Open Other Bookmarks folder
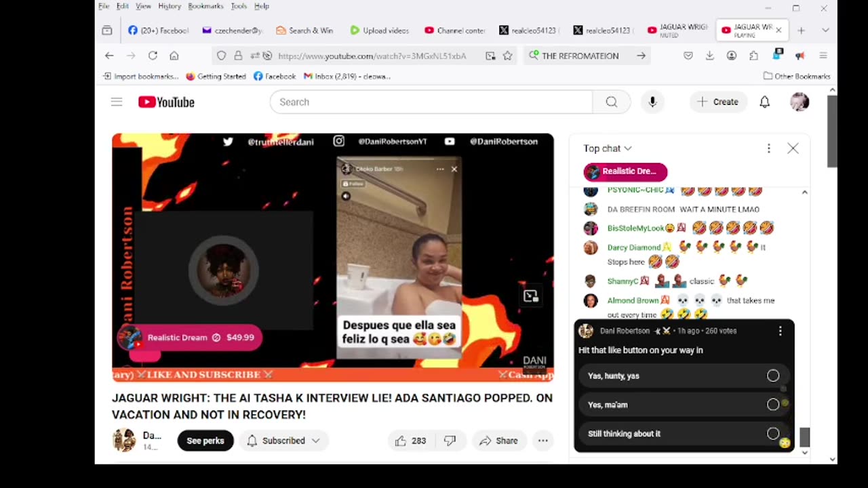The width and height of the screenshot is (868, 488). point(797,76)
